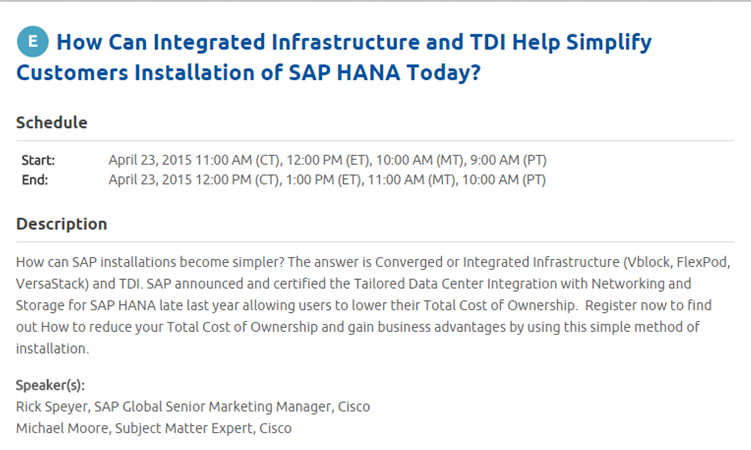
Task: Click the start time April 23, 2015 11:00 AM (CT)
Action: click(195, 160)
